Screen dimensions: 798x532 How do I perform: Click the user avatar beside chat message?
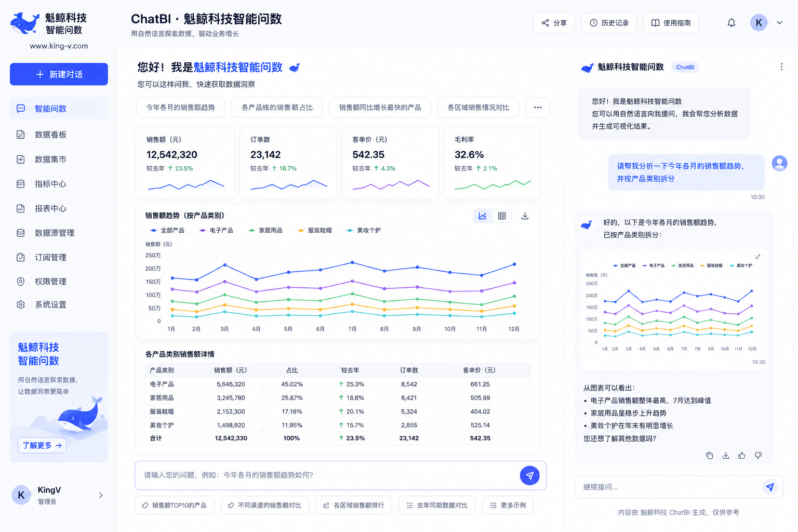tap(779, 163)
